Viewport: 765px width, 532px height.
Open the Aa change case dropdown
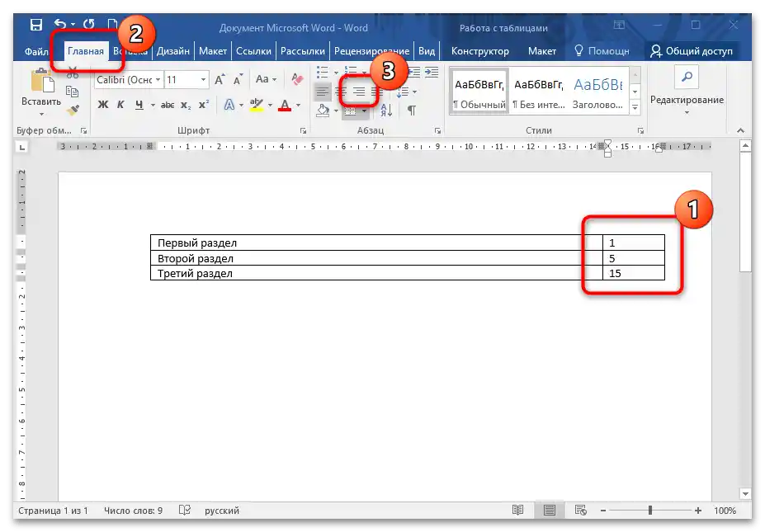(266, 79)
